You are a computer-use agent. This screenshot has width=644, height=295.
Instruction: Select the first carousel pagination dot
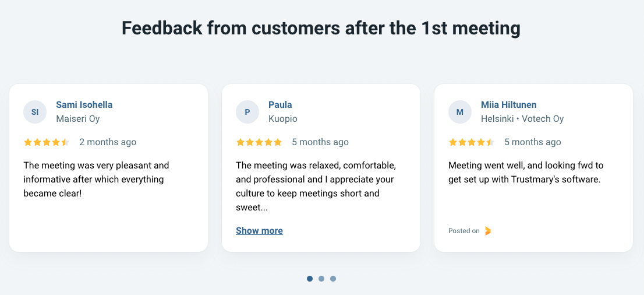pos(310,279)
